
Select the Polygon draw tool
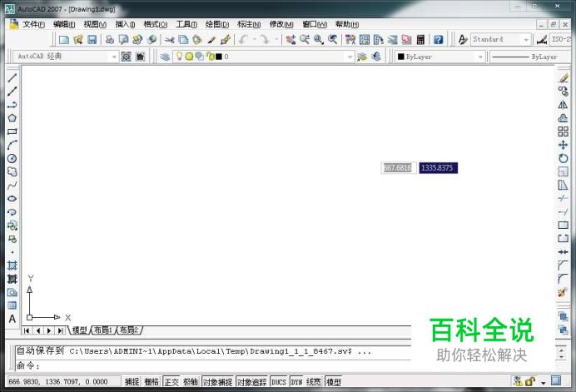pos(12,118)
